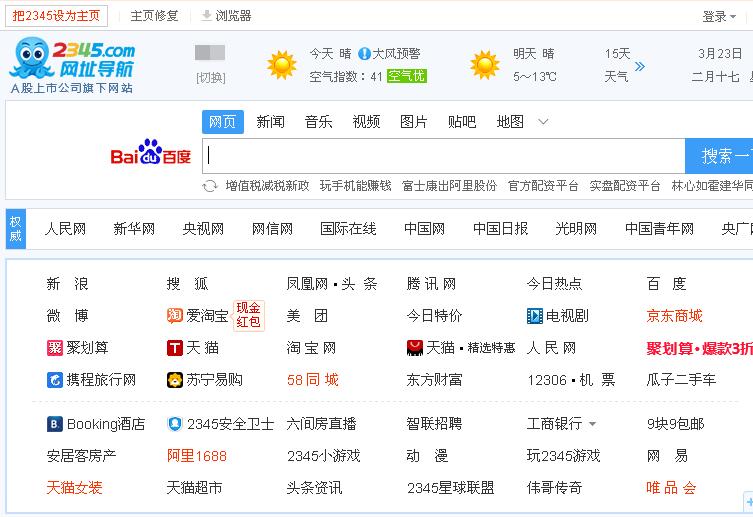Open the 人民网 authority link
The height and width of the screenshot is (517, 753).
[x=65, y=228]
